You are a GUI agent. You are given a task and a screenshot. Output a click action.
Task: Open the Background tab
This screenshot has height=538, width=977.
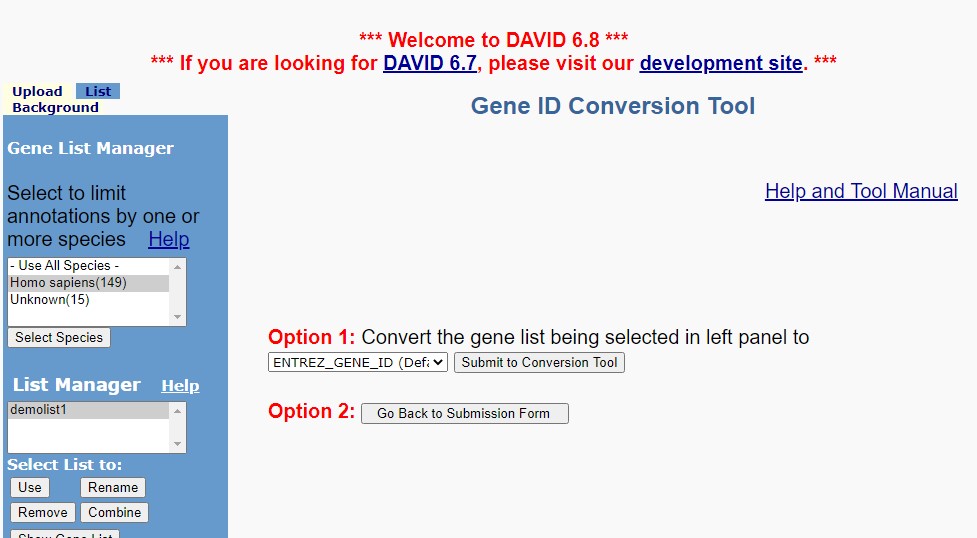click(55, 108)
